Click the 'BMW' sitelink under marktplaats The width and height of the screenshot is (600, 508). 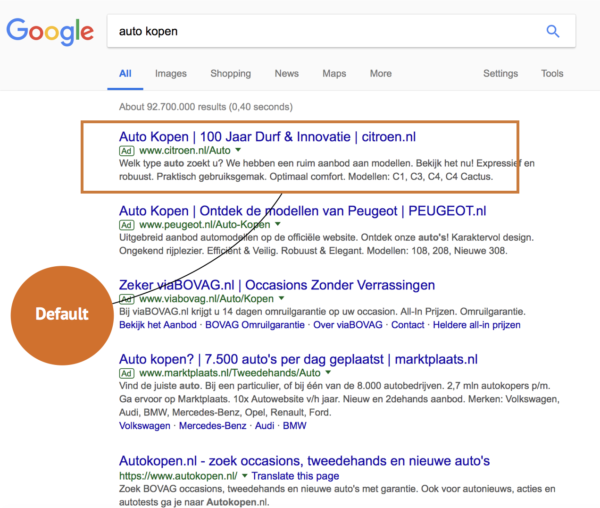click(295, 426)
